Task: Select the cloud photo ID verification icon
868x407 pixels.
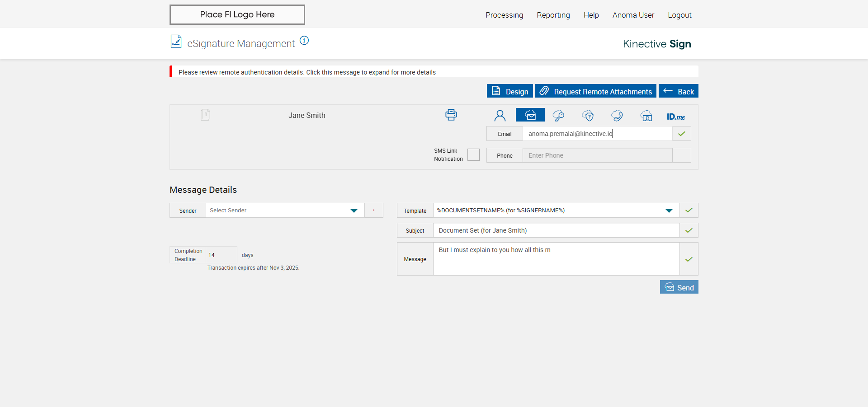Action: 646,116
